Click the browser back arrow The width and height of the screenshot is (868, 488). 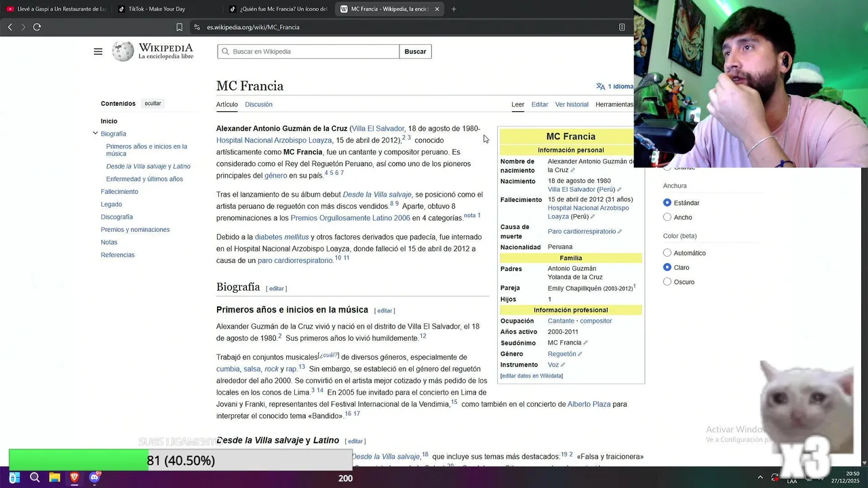click(9, 27)
